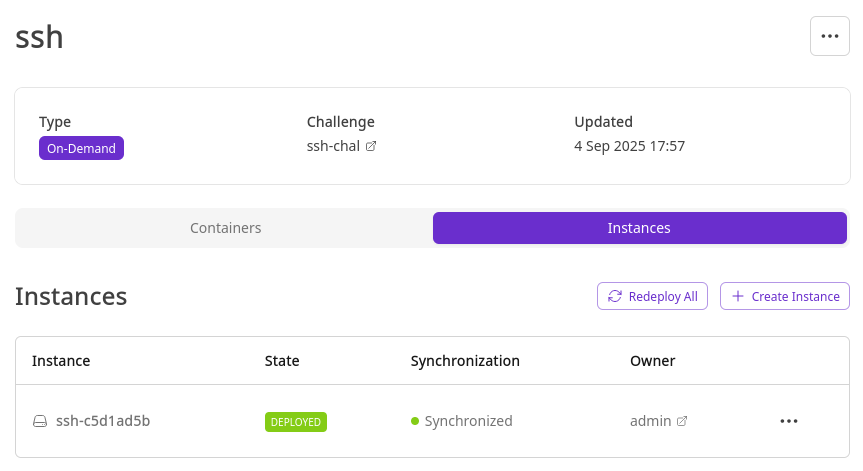The image size is (863, 471).
Task: Select the Instances tab
Action: point(639,228)
